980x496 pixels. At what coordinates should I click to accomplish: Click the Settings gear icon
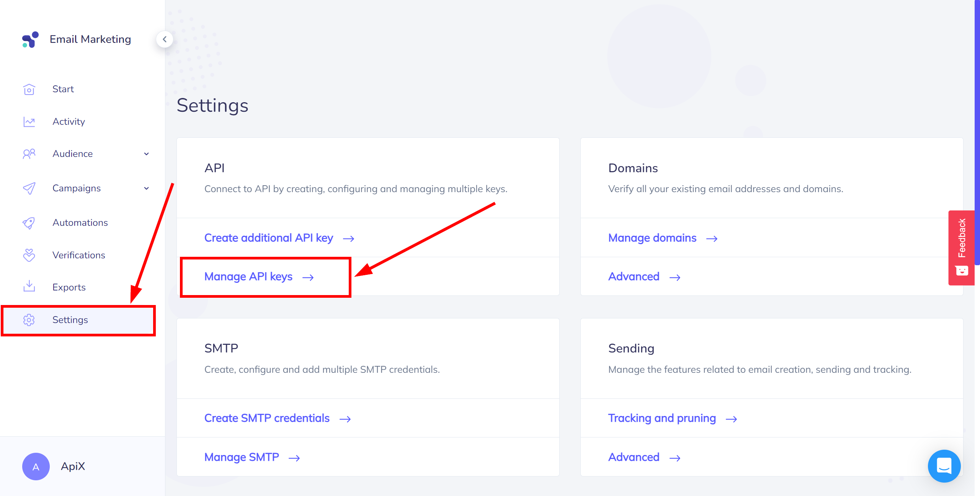29,320
